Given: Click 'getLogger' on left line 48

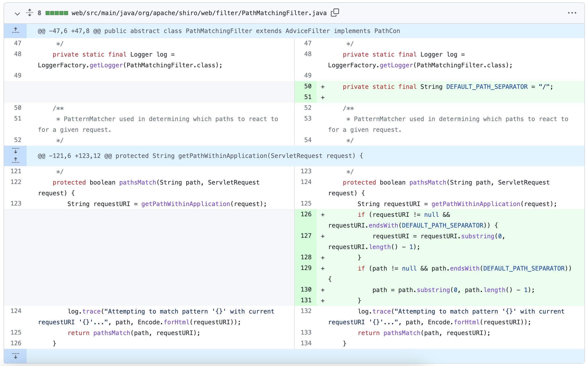Looking at the screenshot, I should pos(106,65).
